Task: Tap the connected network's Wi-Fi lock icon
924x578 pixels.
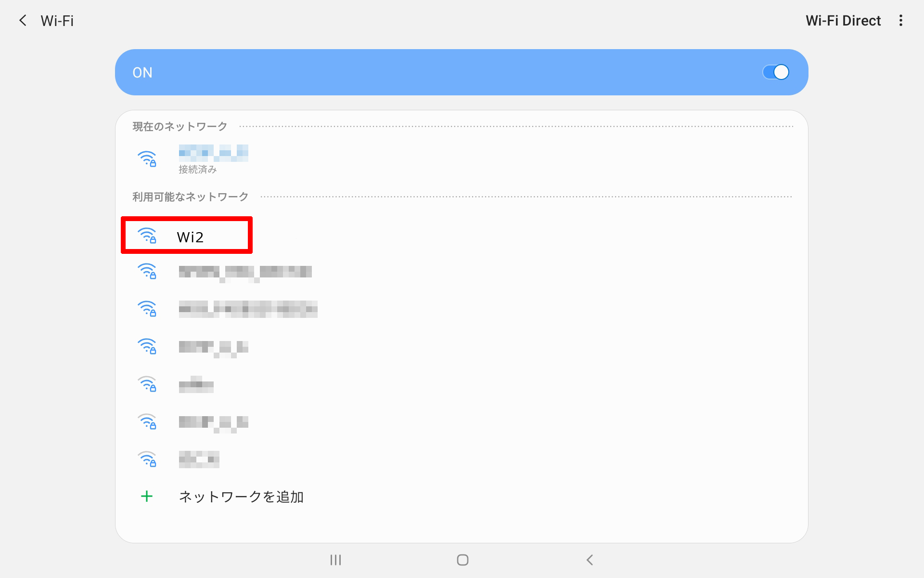Action: [x=147, y=159]
